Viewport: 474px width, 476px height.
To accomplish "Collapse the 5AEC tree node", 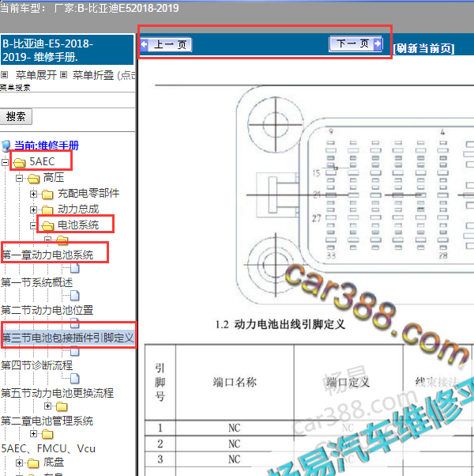I will click(x=5, y=162).
